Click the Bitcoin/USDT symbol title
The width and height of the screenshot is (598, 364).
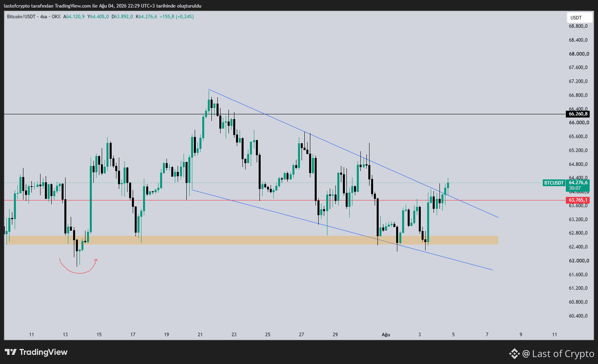(21, 17)
